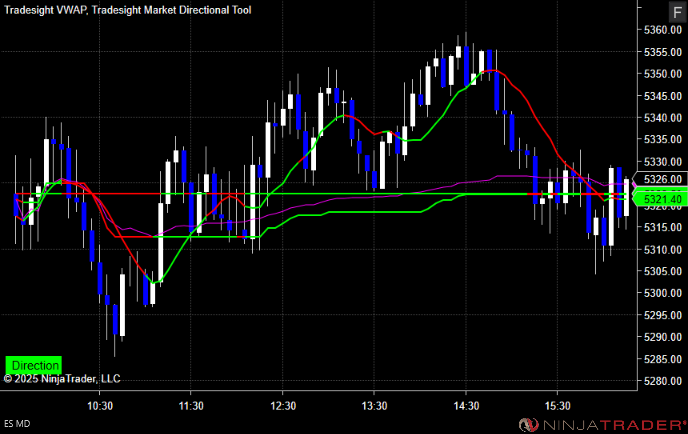Image resolution: width=688 pixels, height=434 pixels.
Task: Click the 14:30 time axis label
Action: point(466,406)
